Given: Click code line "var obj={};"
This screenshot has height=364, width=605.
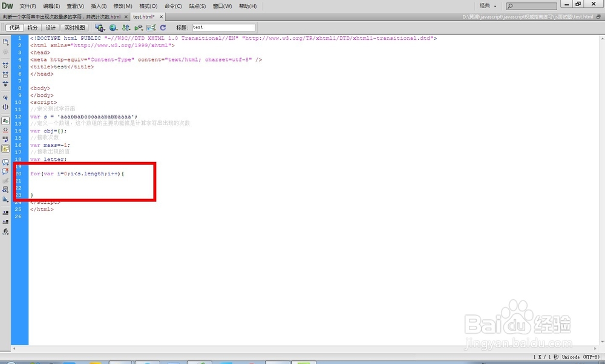Looking at the screenshot, I should [48, 131].
